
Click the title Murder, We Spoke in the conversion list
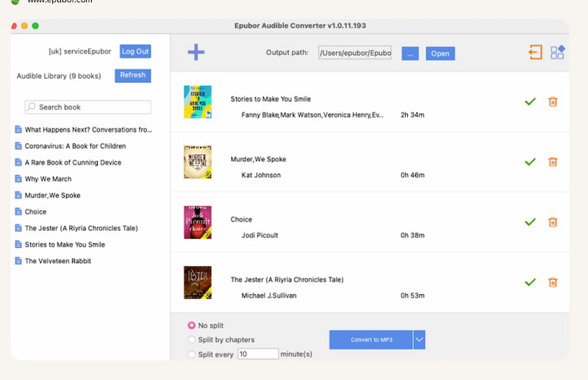(259, 159)
